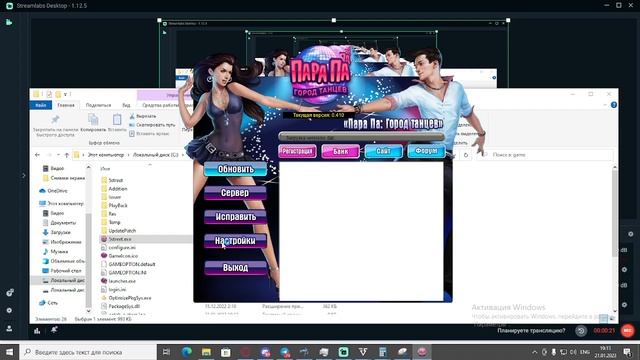The width and height of the screenshot is (640, 360).
Task: Click the launcher loading progress bar
Action: coord(361,138)
